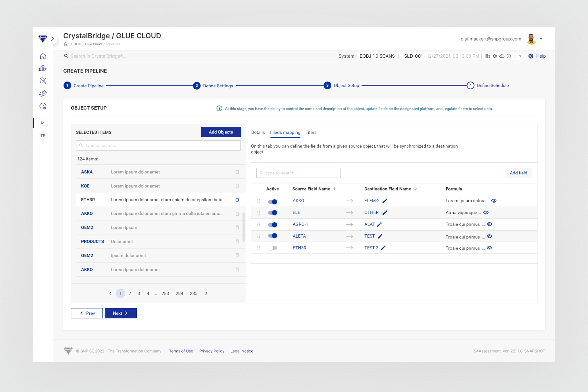Open system settings gear icon
The width and height of the screenshot is (588, 392).
tap(495, 56)
